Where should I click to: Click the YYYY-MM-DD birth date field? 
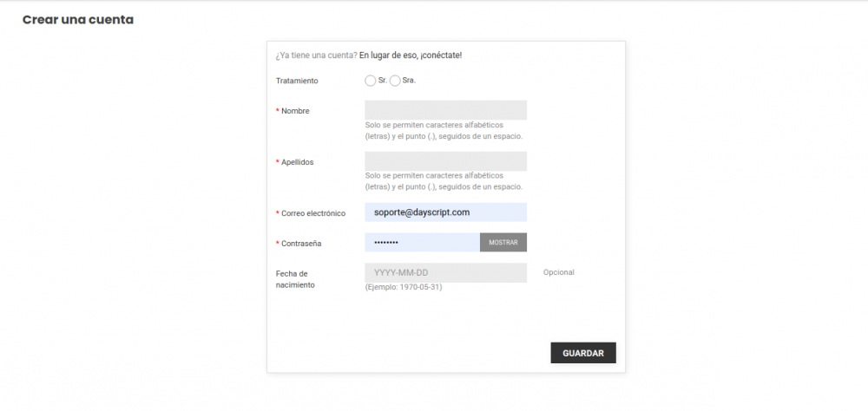click(x=445, y=273)
